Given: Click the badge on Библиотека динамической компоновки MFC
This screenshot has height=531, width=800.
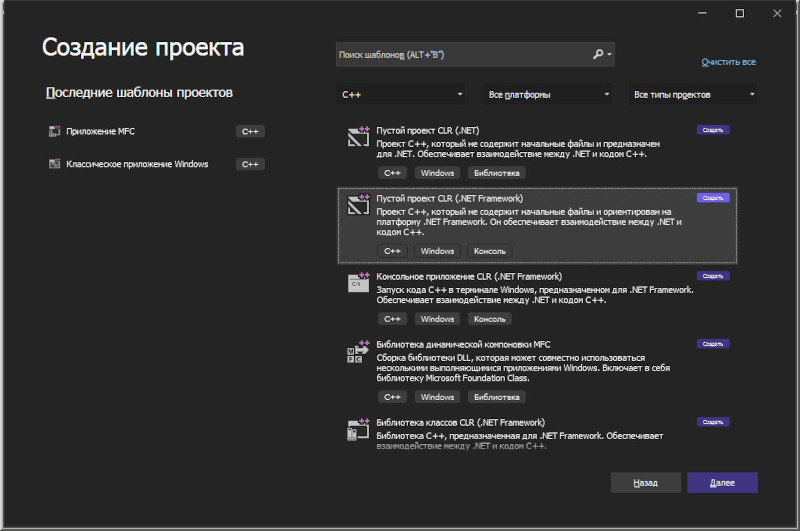Looking at the screenshot, I should click(x=713, y=344).
